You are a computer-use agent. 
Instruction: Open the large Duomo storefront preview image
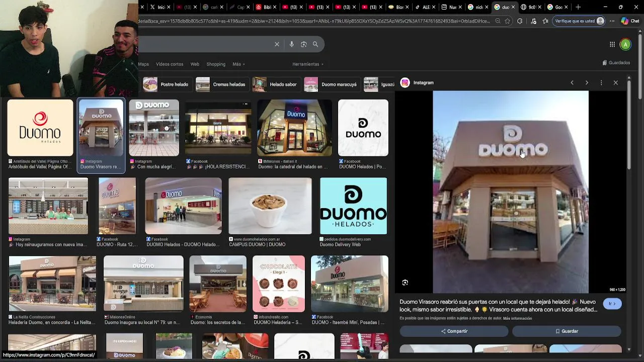coord(511,192)
